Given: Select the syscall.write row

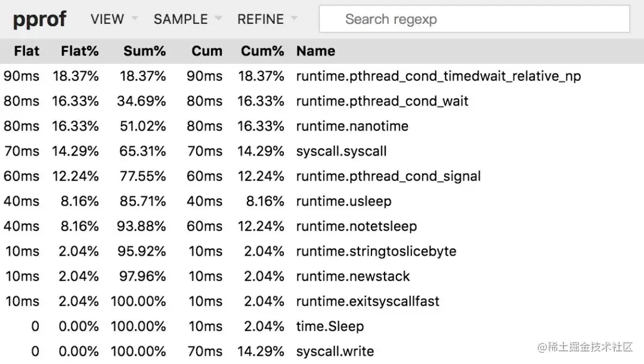Looking at the screenshot, I should 335,351.
